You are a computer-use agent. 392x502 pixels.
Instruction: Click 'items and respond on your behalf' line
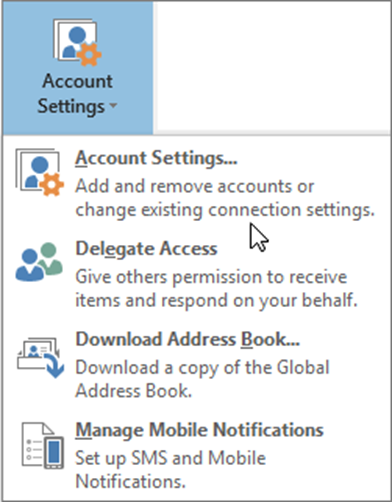pyautogui.click(x=217, y=300)
